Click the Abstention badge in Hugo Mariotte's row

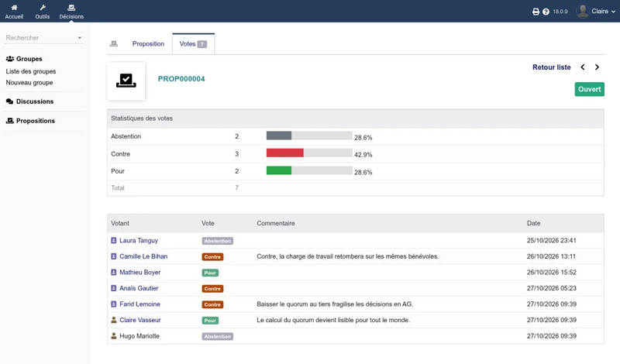pyautogui.click(x=218, y=337)
